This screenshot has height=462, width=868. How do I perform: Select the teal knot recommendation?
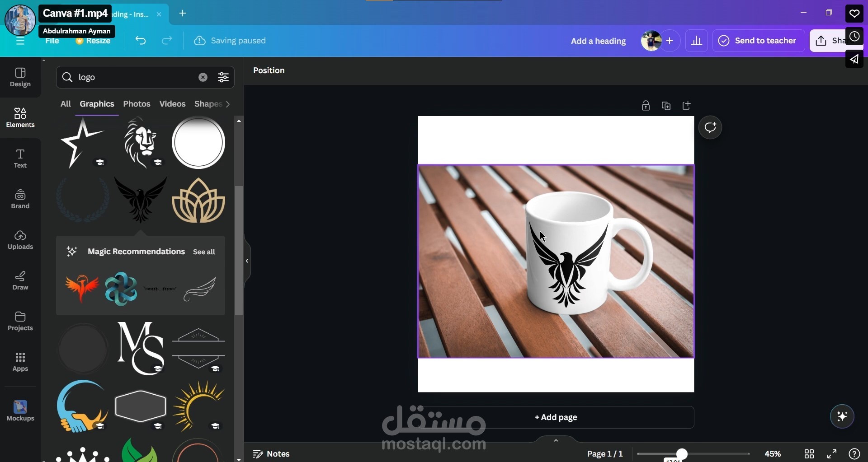tap(121, 289)
